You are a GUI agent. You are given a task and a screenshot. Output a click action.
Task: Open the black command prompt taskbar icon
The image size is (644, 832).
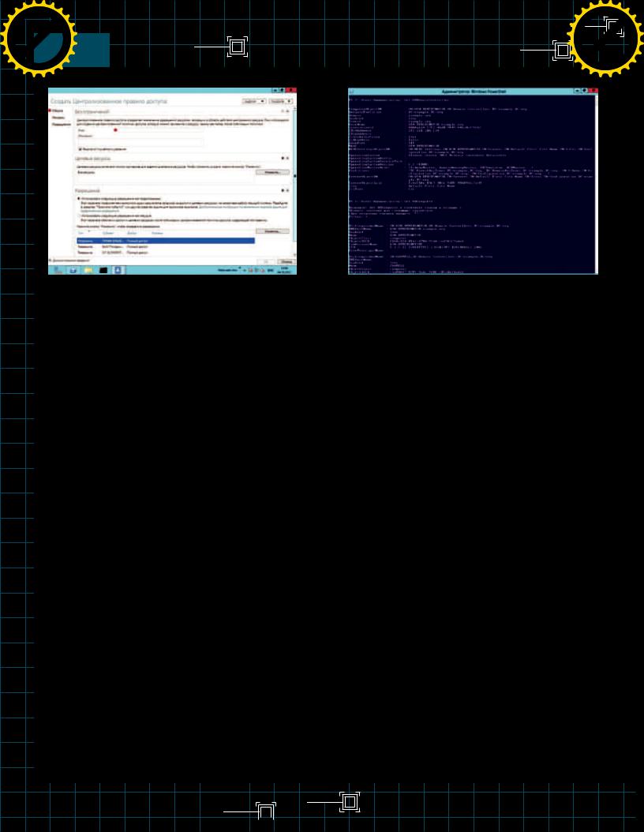tap(103, 270)
